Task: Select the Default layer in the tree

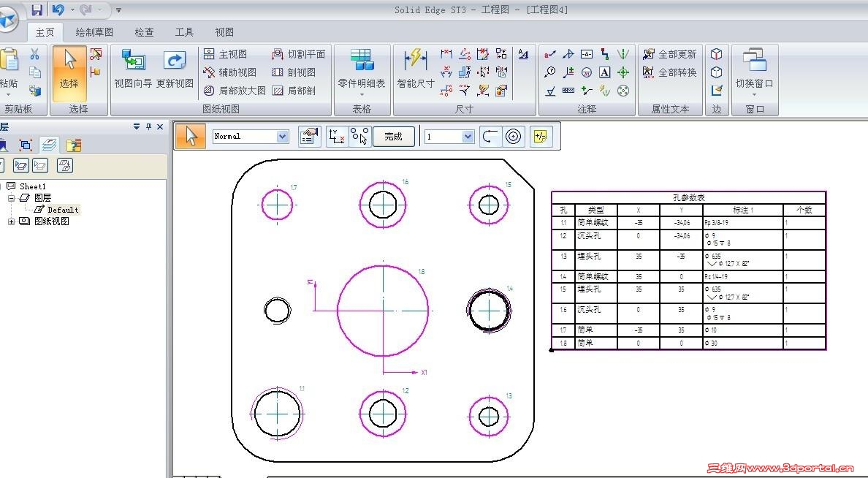Action: point(63,209)
